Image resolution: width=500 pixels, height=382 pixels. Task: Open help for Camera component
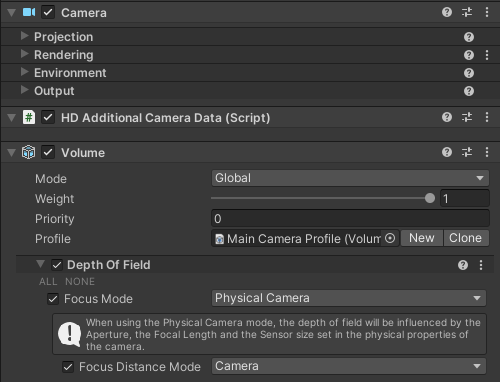(447, 12)
